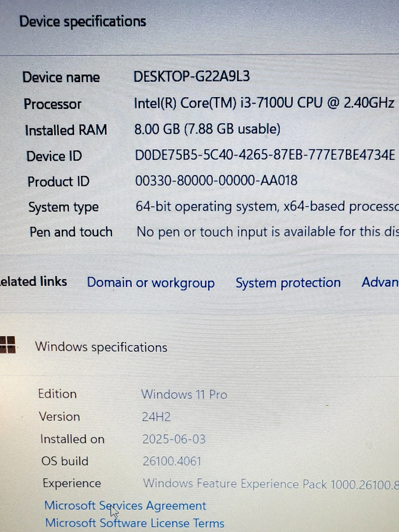The width and height of the screenshot is (399, 532).
Task: Open the Domain or workgroup link
Action: coord(151,283)
